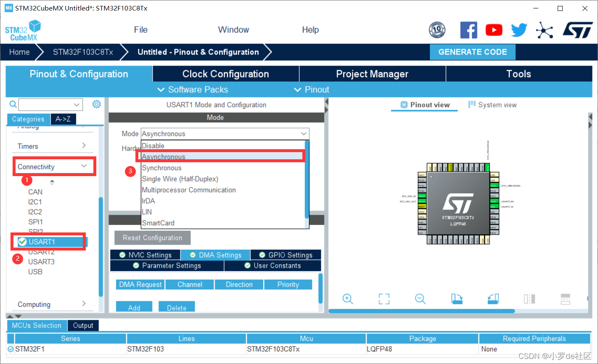Click the horizontal flip view icon
This screenshot has height=364, width=598.
tap(566, 299)
